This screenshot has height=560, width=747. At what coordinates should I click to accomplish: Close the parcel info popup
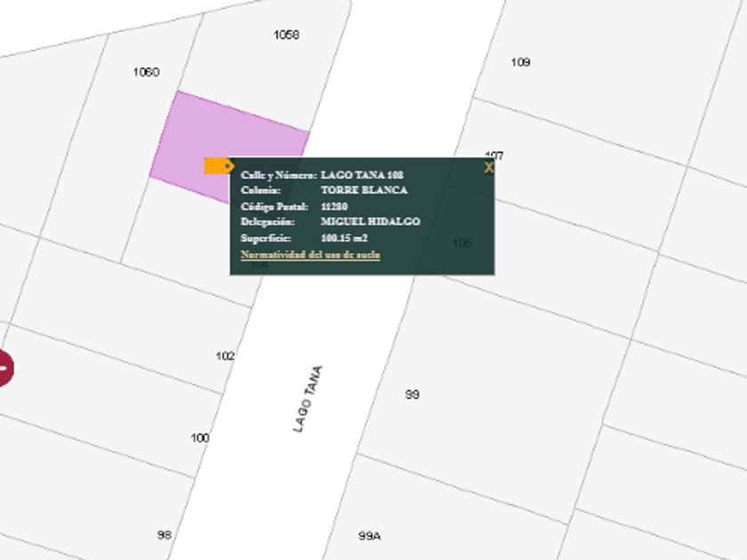pos(488,167)
